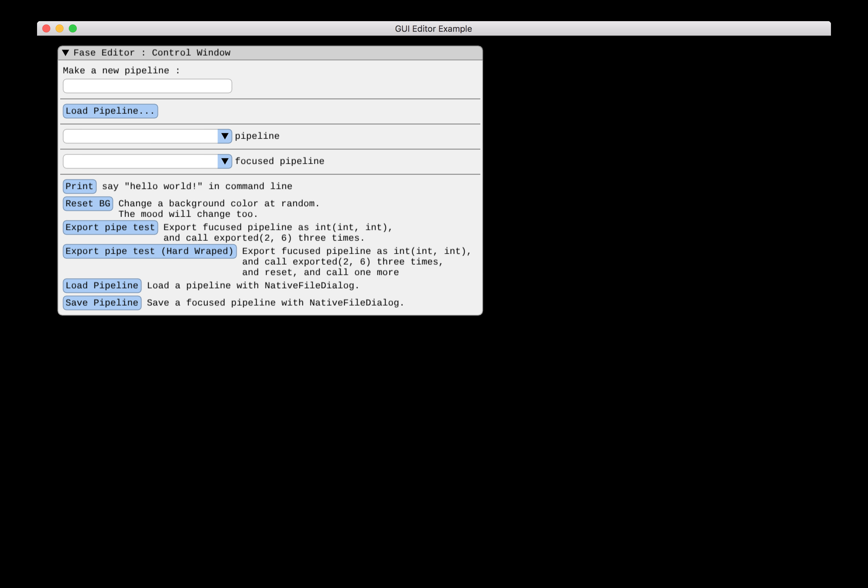Click the Reset BG button
Image resolution: width=868 pixels, height=588 pixels.
tap(88, 203)
